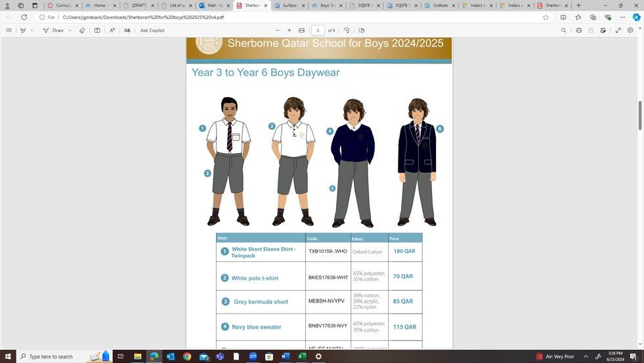
Task: Zoom out the PDF with minus
Action: (277, 30)
